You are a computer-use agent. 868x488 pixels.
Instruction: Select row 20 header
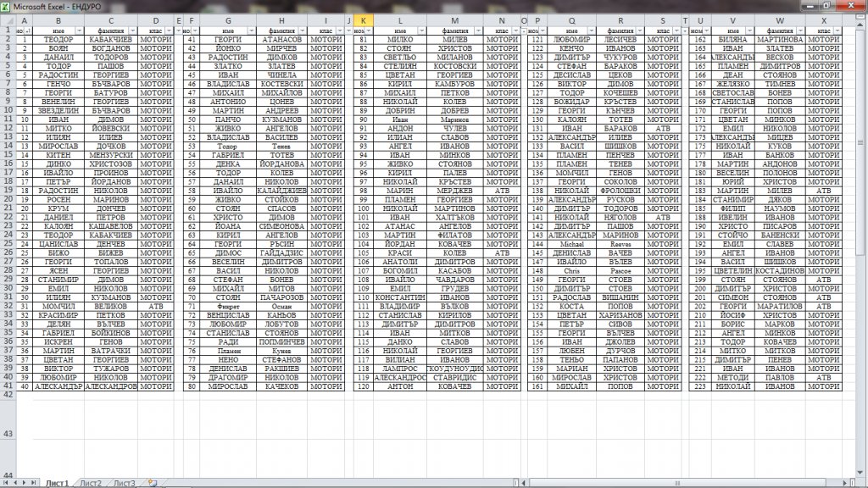pyautogui.click(x=8, y=199)
